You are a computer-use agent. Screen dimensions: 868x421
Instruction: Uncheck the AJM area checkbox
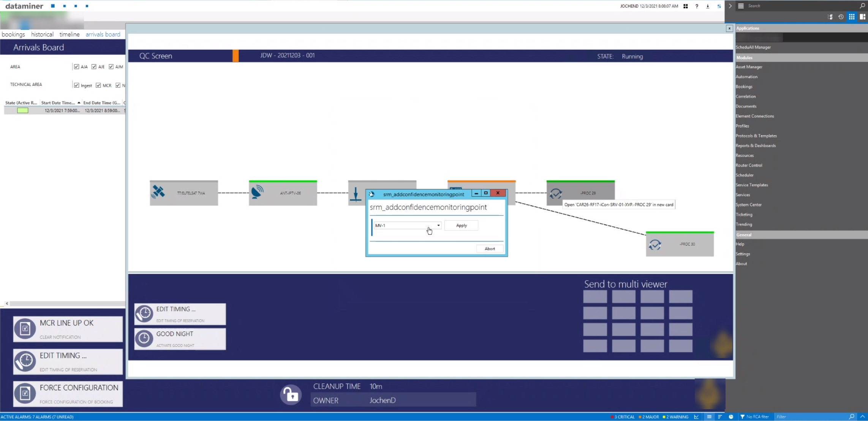click(x=111, y=67)
